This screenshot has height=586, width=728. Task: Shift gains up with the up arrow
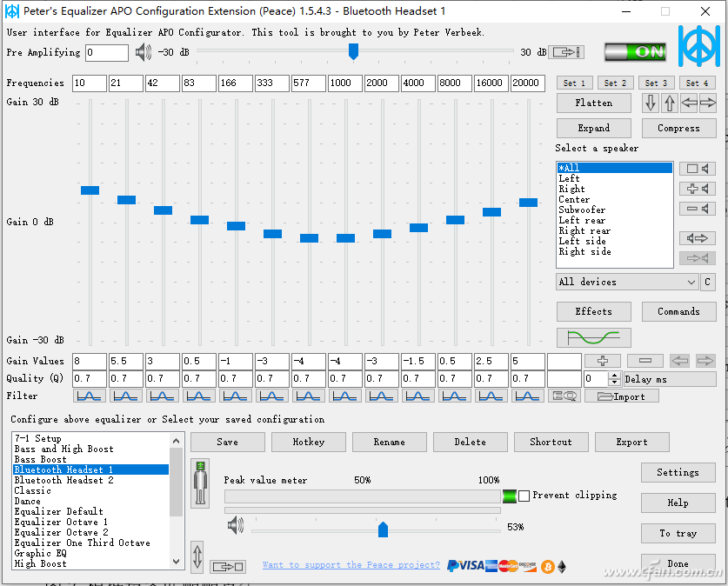(x=669, y=103)
